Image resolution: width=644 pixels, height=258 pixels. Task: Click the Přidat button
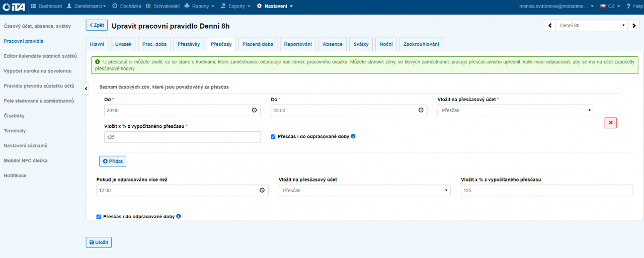pos(113,161)
